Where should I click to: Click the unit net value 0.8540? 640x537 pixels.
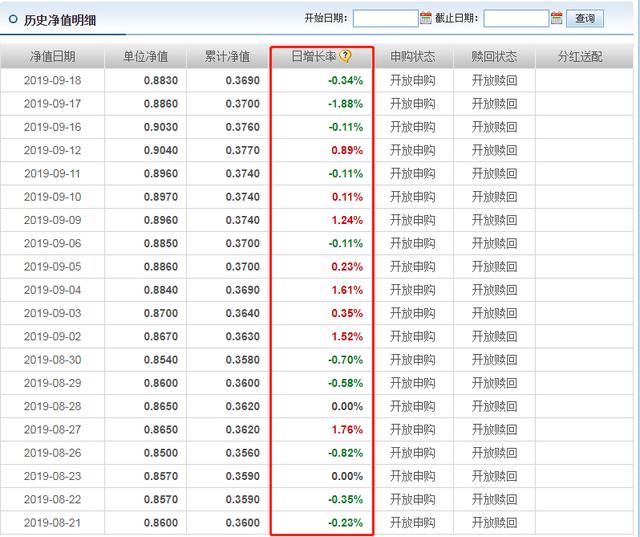click(x=161, y=359)
